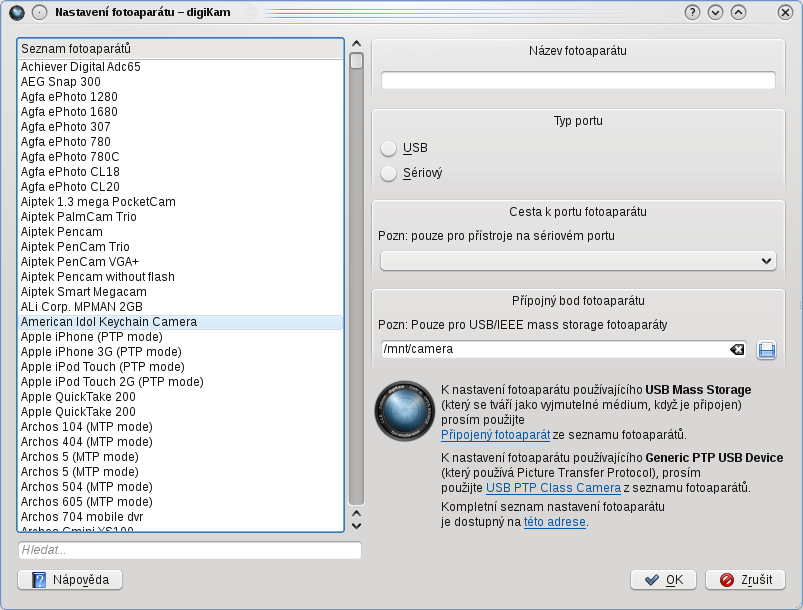The image size is (803, 610).
Task: Select Aiptek 1.3 mega PocketCam
Action: click(x=180, y=202)
